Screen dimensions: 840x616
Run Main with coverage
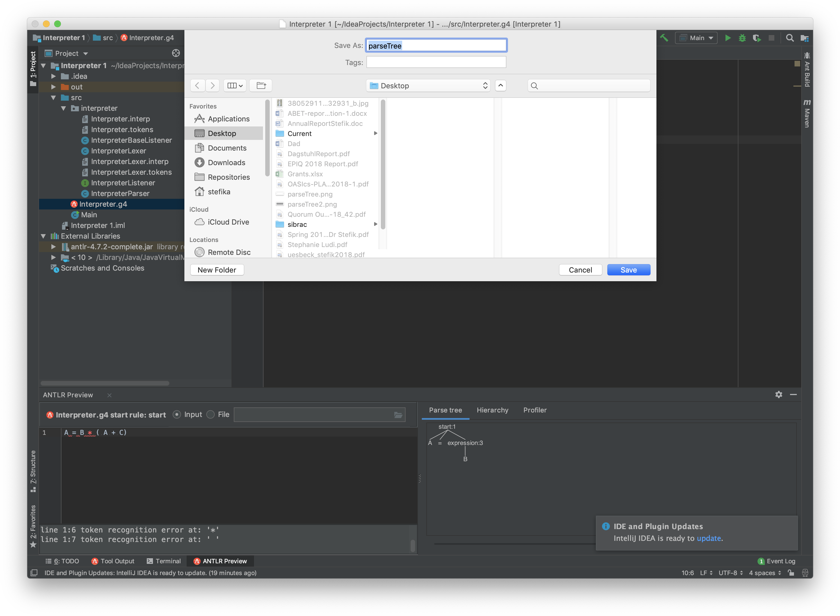click(x=757, y=38)
